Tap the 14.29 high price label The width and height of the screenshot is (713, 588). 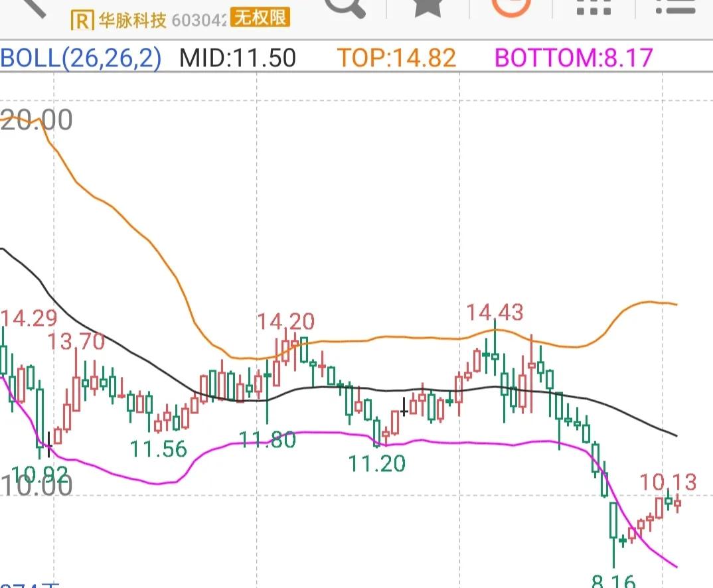pyautogui.click(x=29, y=318)
